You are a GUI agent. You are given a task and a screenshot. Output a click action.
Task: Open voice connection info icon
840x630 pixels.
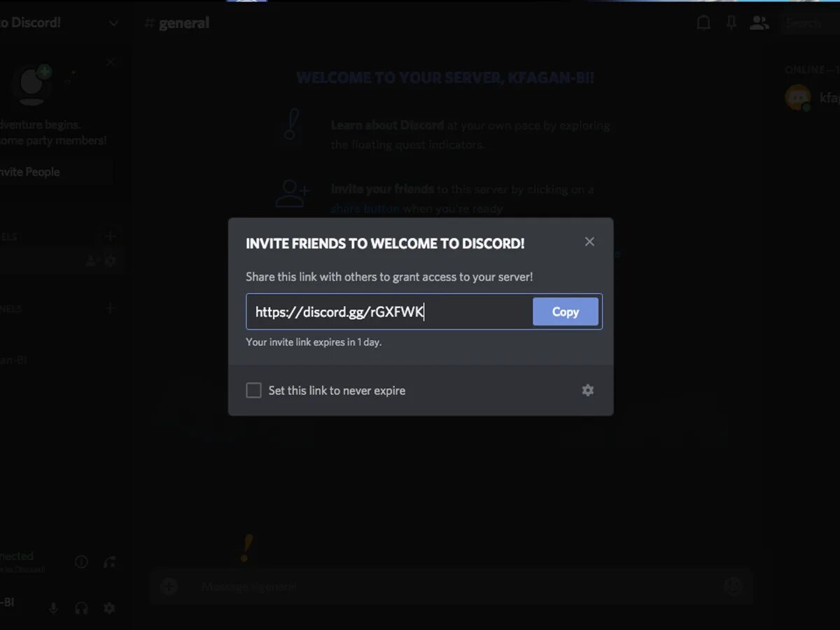81,561
